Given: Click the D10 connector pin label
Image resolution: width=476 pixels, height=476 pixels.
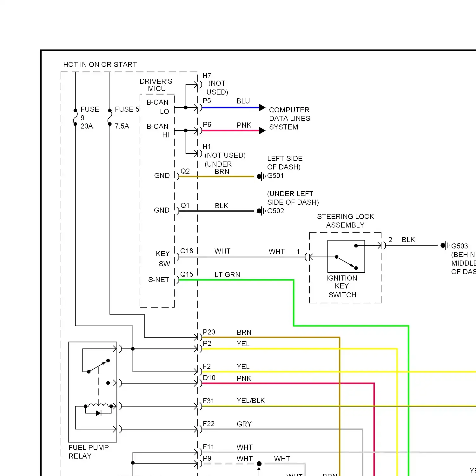Looking at the screenshot, I should [209, 378].
